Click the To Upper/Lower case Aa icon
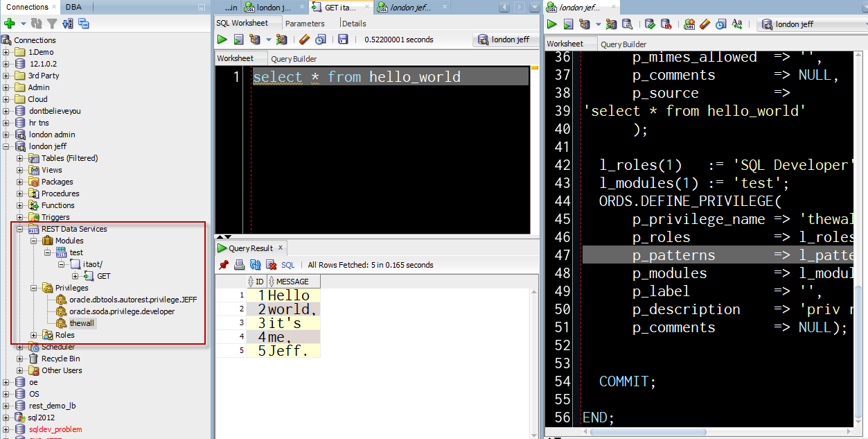868x439 pixels. click(737, 24)
